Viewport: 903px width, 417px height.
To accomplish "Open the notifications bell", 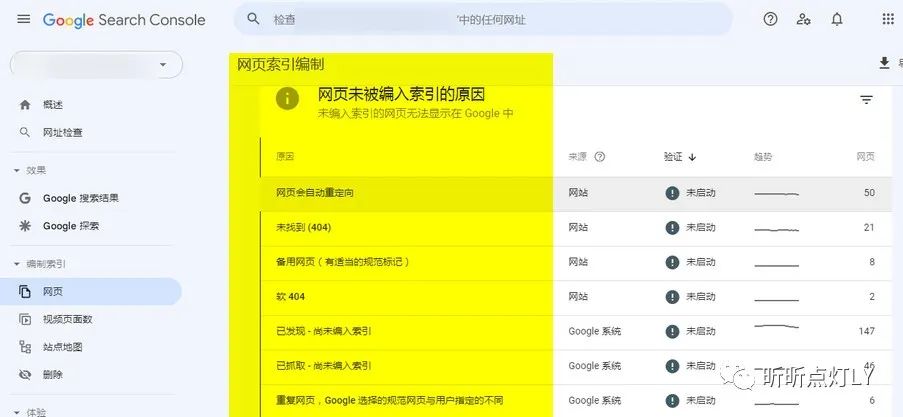I will pyautogui.click(x=837, y=19).
